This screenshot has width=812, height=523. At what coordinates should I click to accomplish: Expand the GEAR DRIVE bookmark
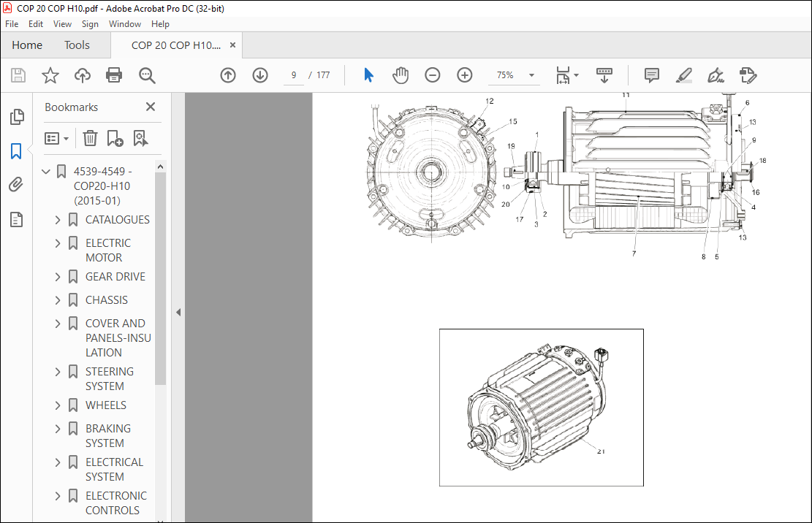58,277
